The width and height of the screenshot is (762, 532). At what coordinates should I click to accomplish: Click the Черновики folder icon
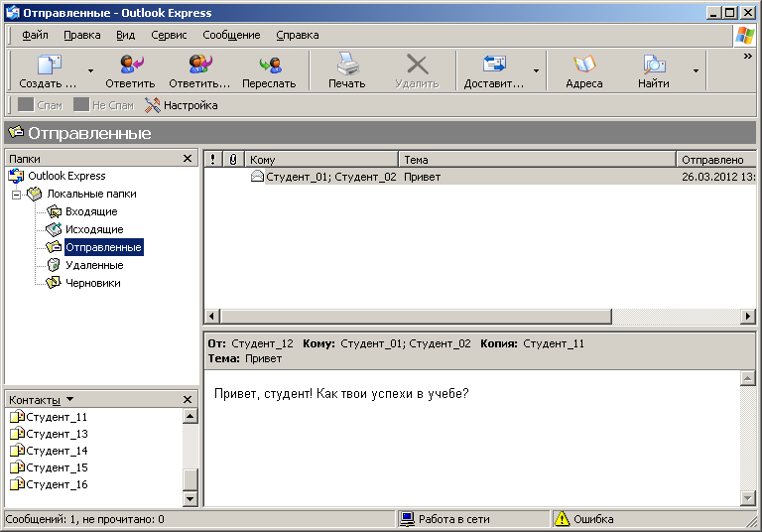point(54,283)
